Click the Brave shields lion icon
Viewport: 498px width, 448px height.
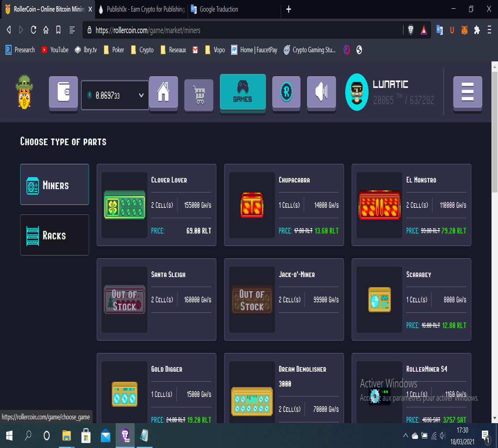click(411, 30)
